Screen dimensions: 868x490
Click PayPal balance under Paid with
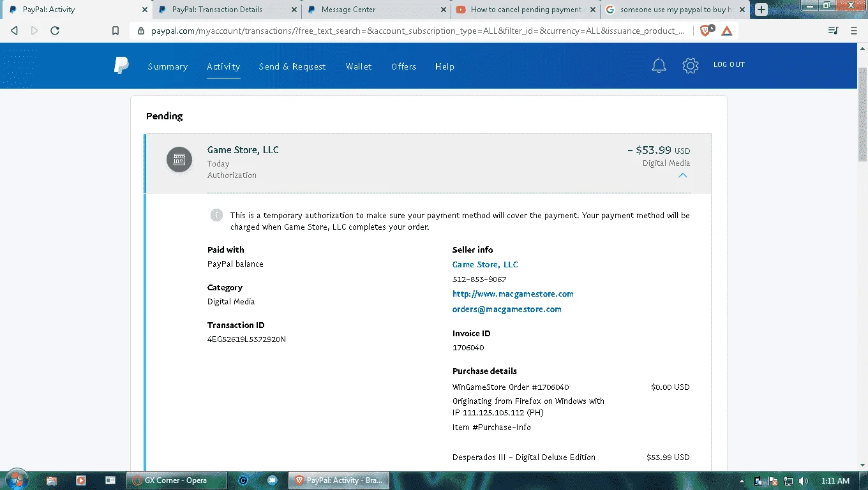(236, 264)
